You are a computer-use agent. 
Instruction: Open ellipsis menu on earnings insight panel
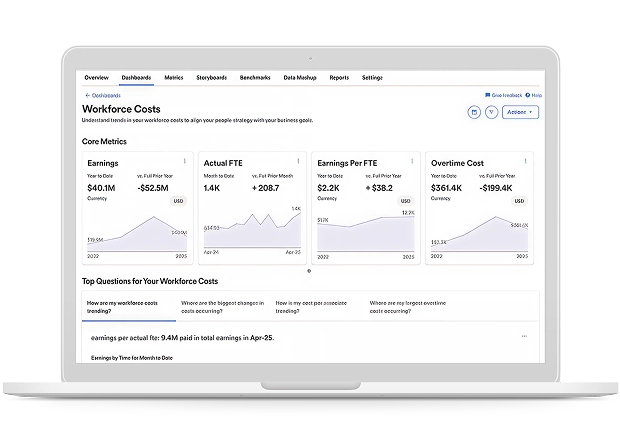(524, 336)
